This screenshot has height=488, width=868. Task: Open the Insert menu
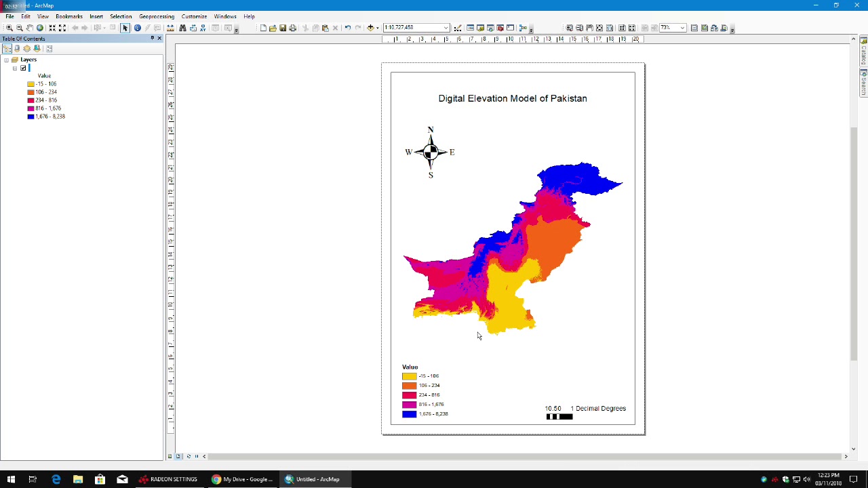(96, 16)
